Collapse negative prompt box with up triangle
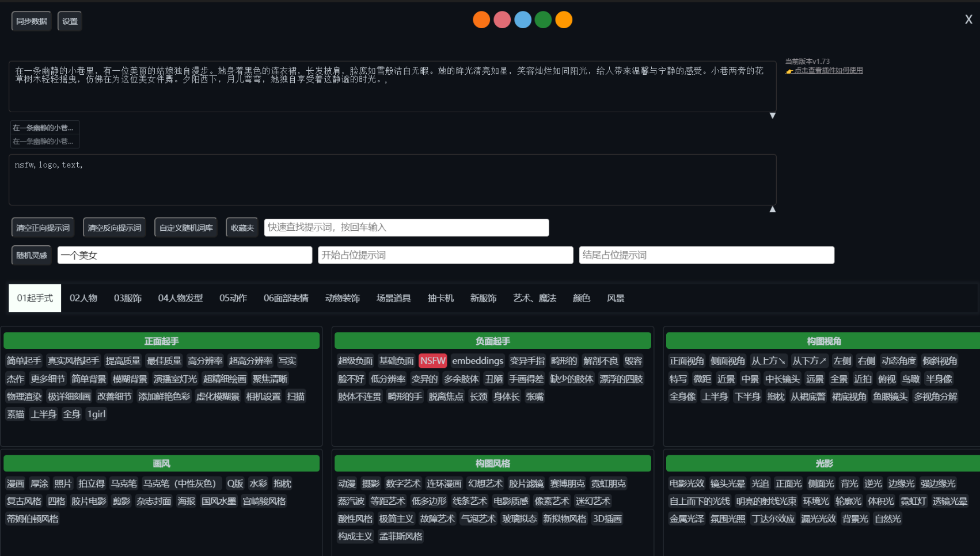Screen dimensions: 980x556 pyautogui.click(x=773, y=210)
